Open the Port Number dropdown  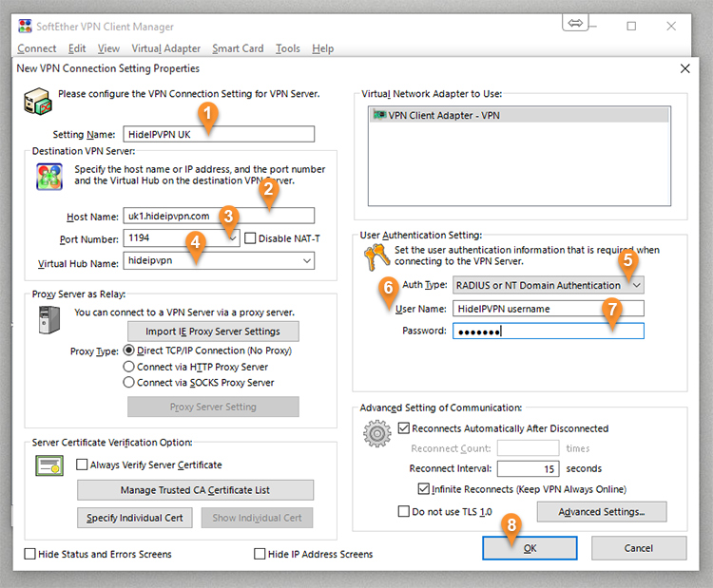233,238
